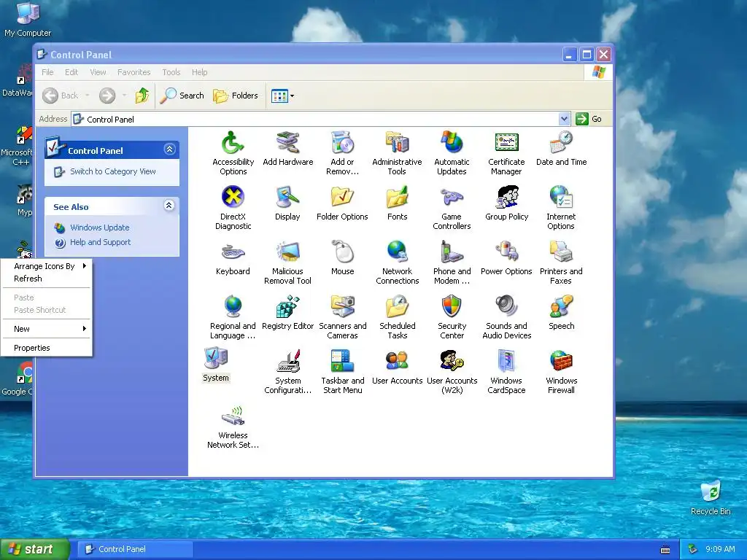Expand the Back button history arrow

88,96
